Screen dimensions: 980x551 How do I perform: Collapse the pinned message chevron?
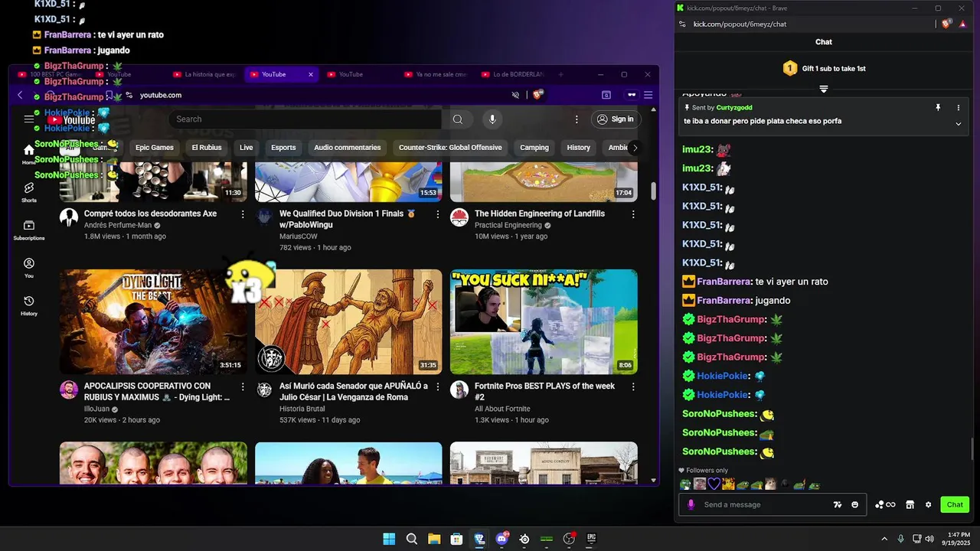click(958, 123)
